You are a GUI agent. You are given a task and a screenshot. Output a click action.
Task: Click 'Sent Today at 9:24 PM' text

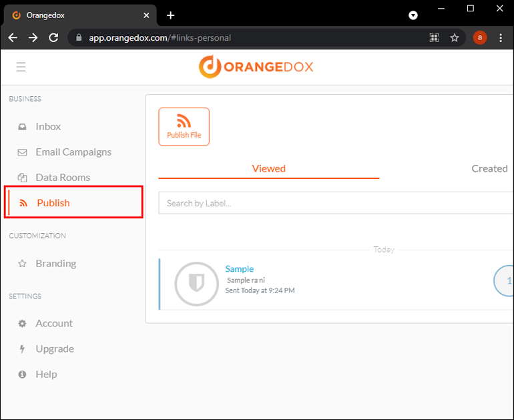(260, 290)
